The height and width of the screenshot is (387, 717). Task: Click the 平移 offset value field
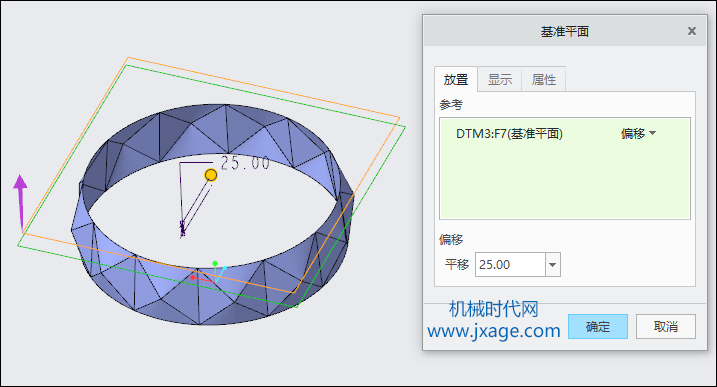pyautogui.click(x=510, y=264)
